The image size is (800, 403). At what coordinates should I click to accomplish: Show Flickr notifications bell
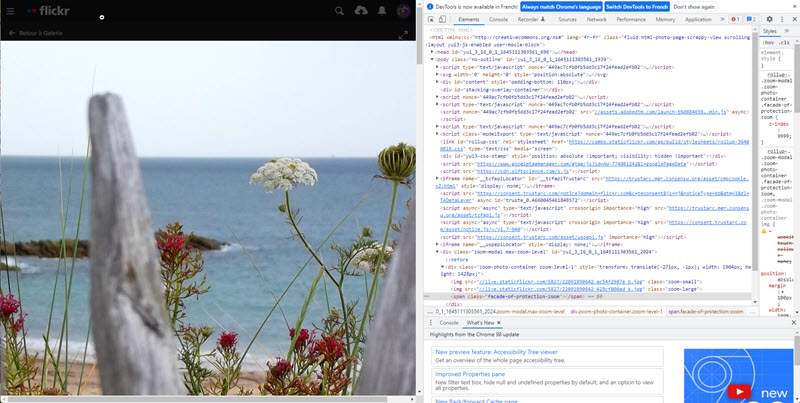(x=382, y=11)
